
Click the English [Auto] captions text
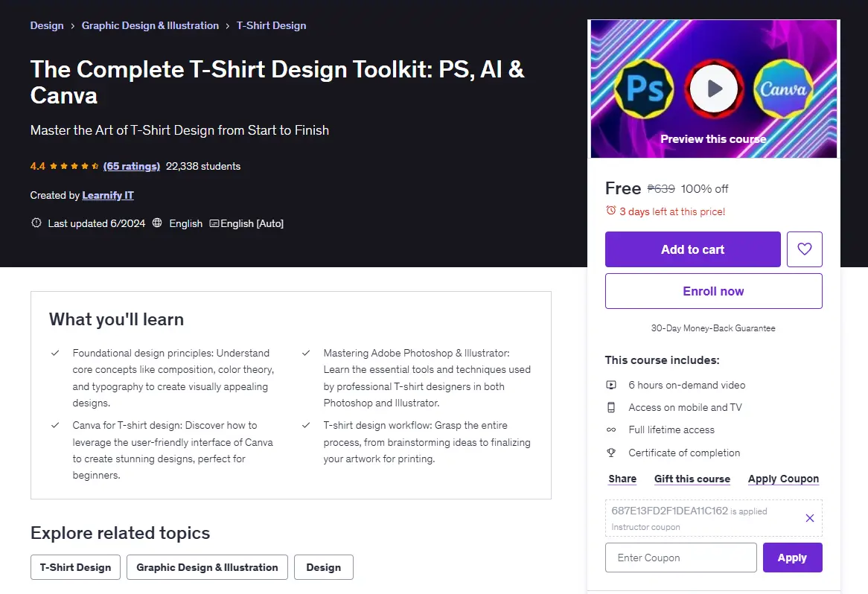(252, 223)
